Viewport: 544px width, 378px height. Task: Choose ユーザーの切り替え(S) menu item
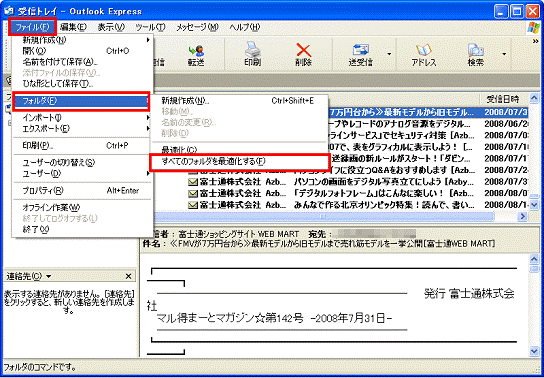[x=83, y=162]
